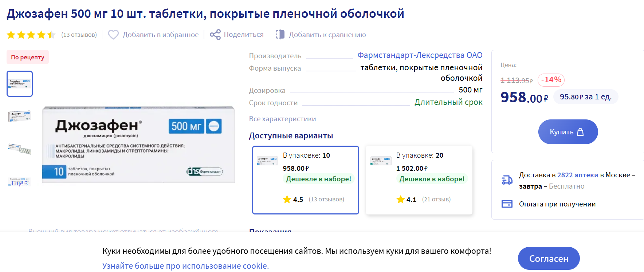Open '2822 аптеки' pharmacies link

point(578,175)
